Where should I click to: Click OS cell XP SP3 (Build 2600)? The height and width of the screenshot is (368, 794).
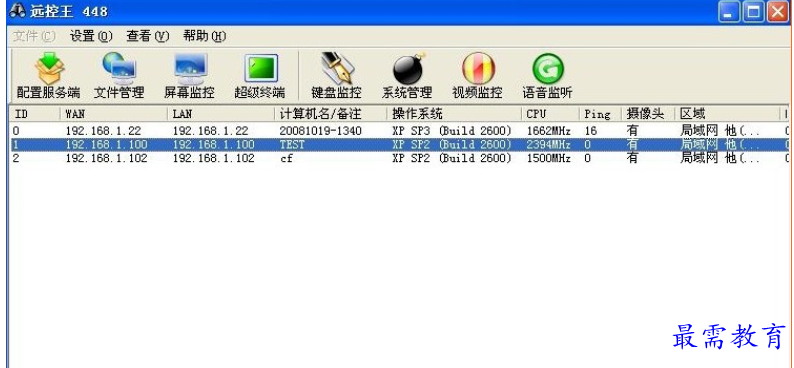coord(452,131)
